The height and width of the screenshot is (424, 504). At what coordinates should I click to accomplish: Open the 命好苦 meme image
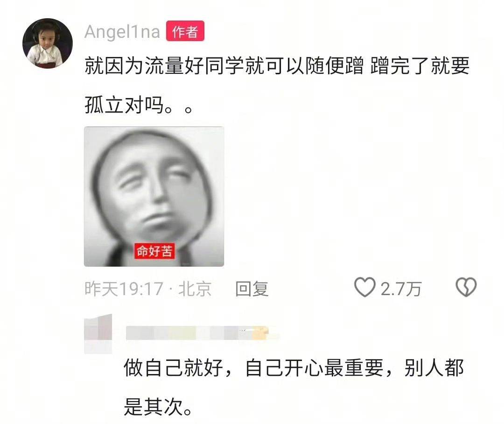click(x=154, y=197)
